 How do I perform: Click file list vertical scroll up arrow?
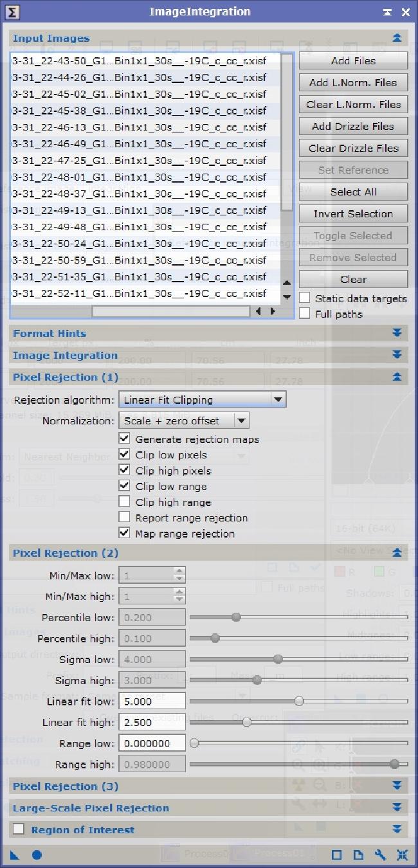tap(287, 282)
